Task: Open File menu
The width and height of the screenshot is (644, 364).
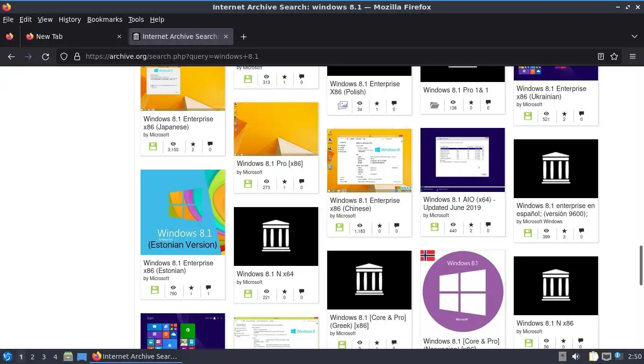Action: tap(8, 19)
